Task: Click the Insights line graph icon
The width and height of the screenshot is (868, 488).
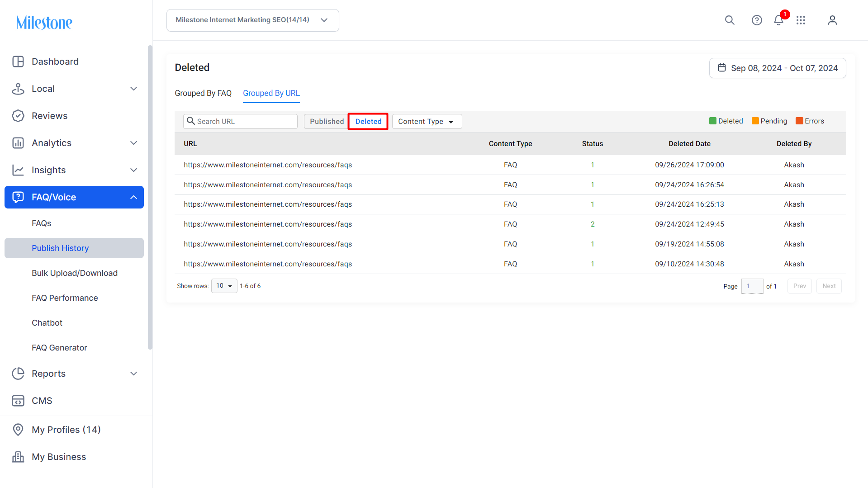Action: pos(18,170)
